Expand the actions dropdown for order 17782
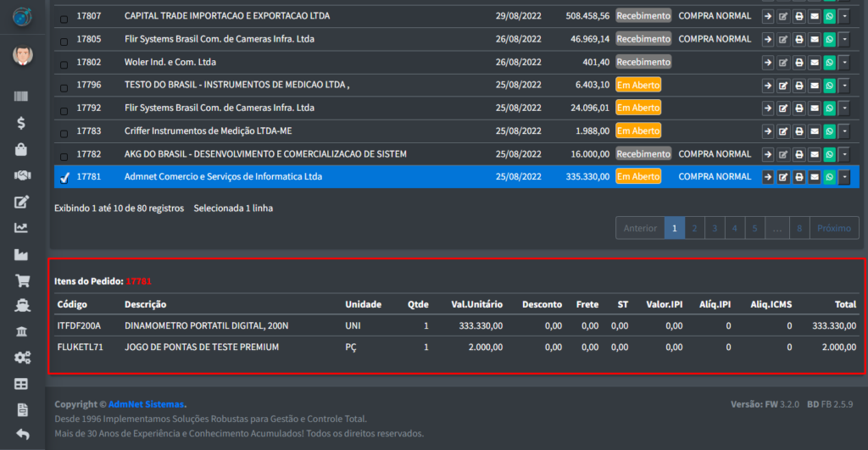The image size is (868, 450). (x=844, y=154)
